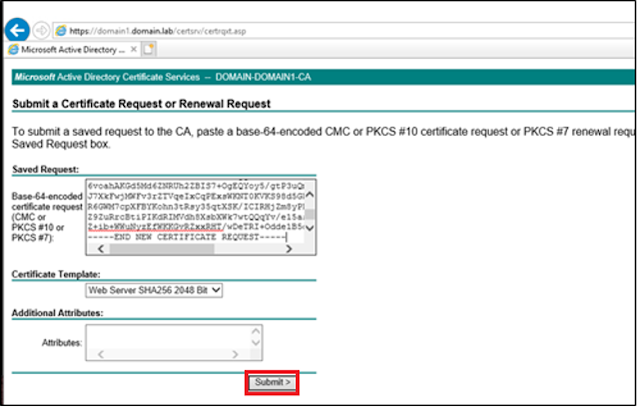The height and width of the screenshot is (411, 640).
Task: Close the Microsoft Active Directory tab
Action: click(x=133, y=49)
